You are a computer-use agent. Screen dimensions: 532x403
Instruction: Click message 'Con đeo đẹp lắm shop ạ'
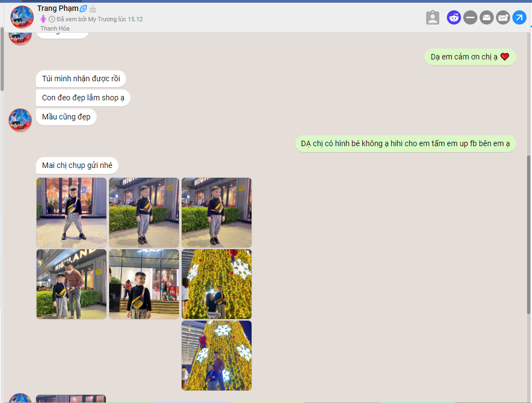(x=83, y=98)
